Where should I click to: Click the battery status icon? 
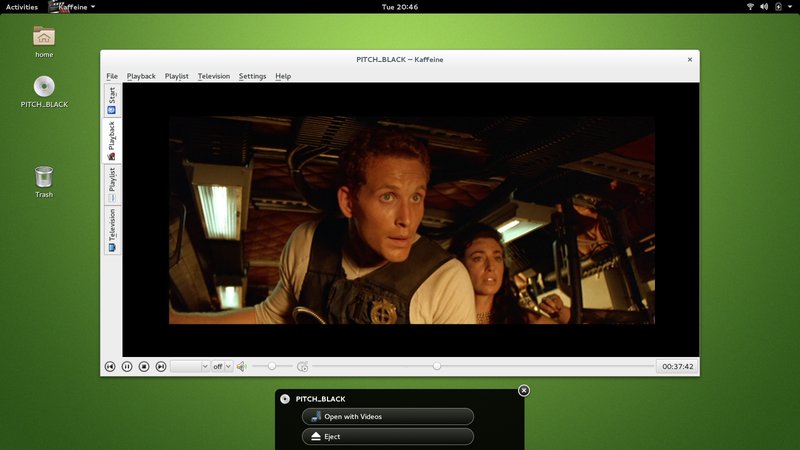(778, 7)
